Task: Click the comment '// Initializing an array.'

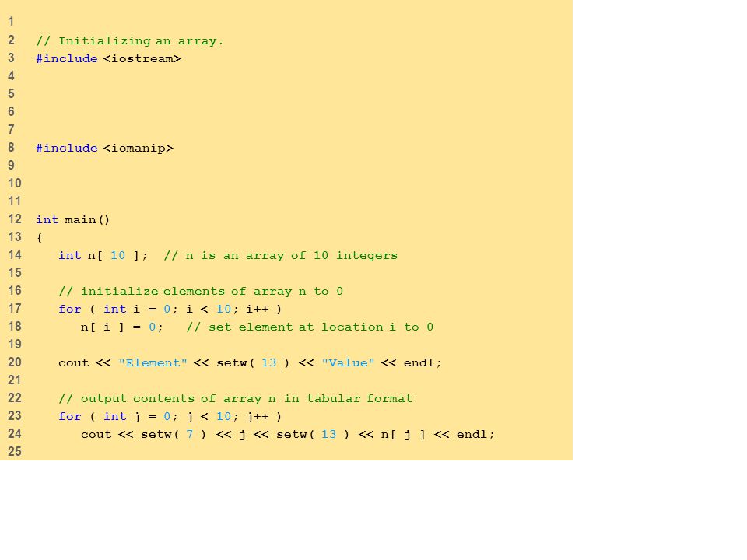Action: [x=130, y=41]
